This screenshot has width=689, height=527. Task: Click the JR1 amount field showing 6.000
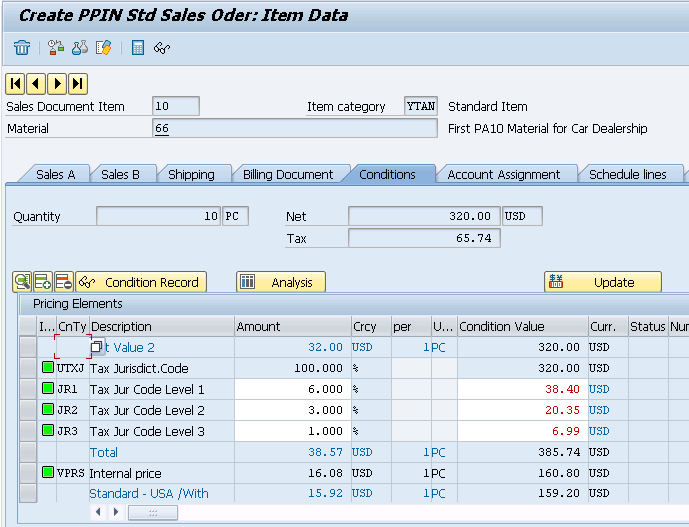290,389
